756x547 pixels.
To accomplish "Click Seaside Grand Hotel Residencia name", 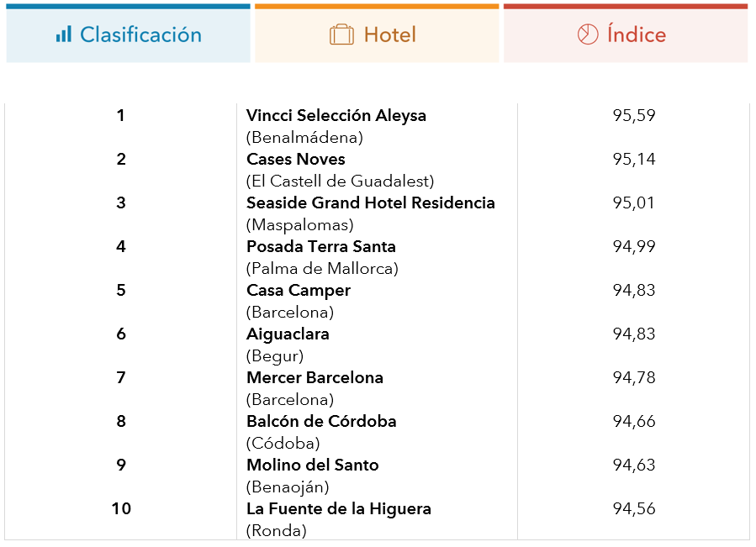I will point(370,202).
